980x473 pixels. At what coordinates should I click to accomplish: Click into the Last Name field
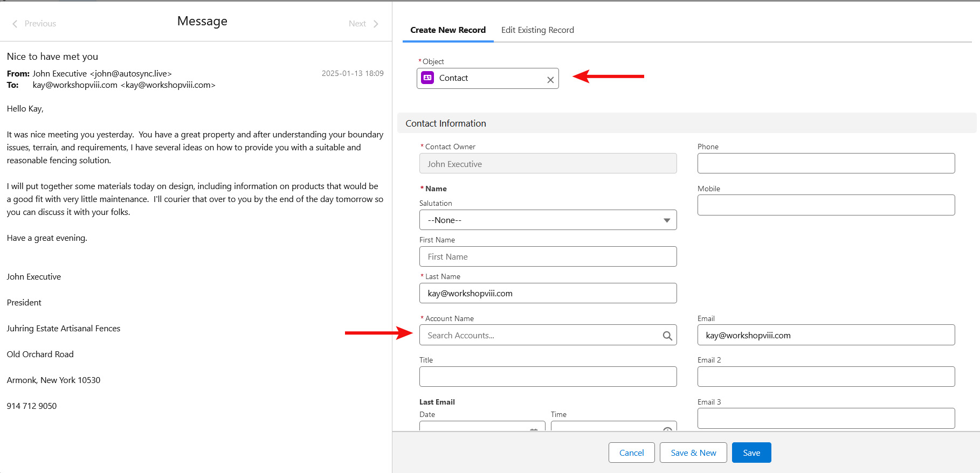point(548,294)
